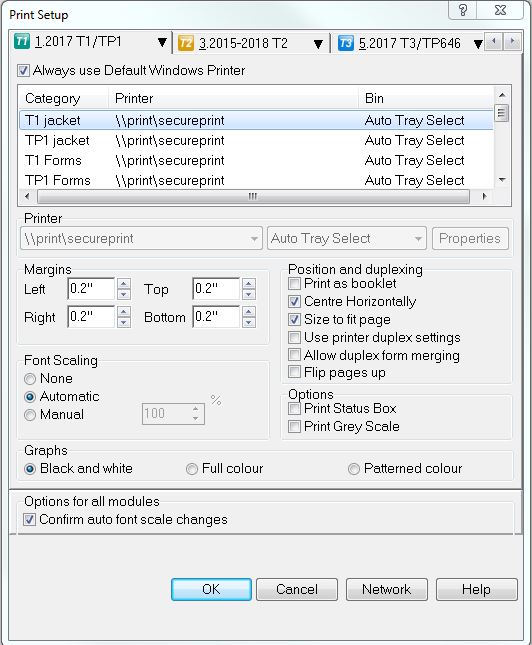Enable Print as booklet checkbox
The image size is (532, 645).
point(294,283)
